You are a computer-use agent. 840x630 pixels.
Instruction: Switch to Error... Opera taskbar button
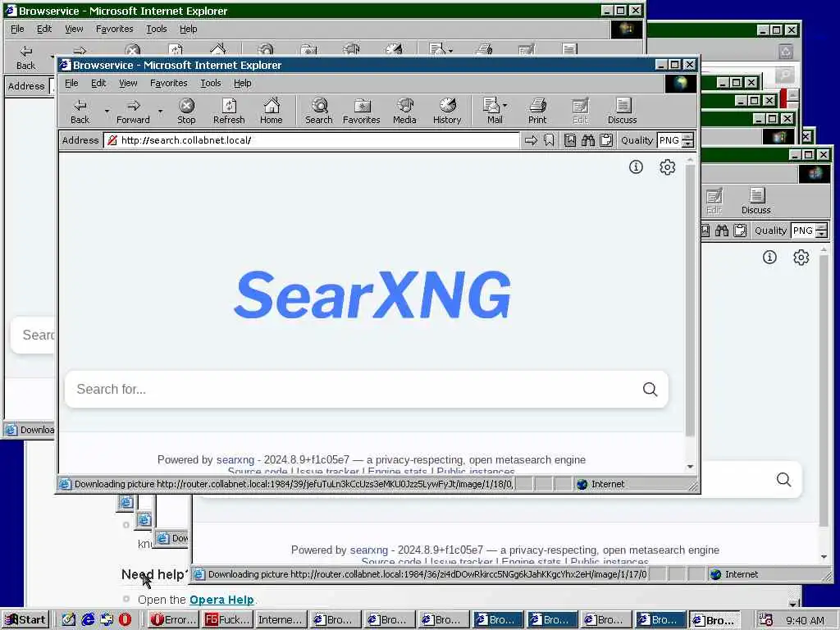click(174, 620)
